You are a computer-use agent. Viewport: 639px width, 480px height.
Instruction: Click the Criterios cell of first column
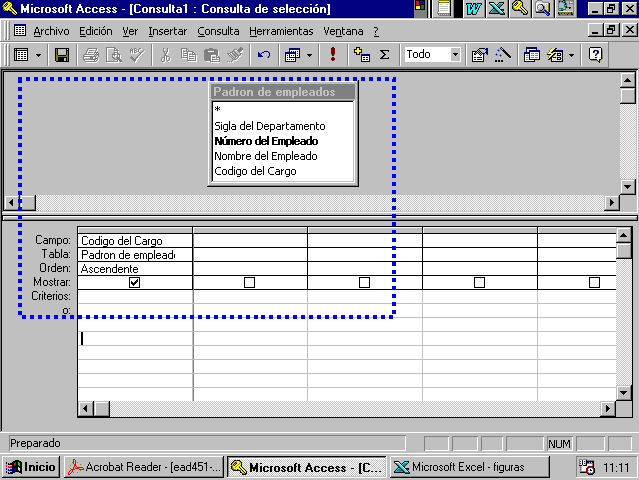click(135, 296)
